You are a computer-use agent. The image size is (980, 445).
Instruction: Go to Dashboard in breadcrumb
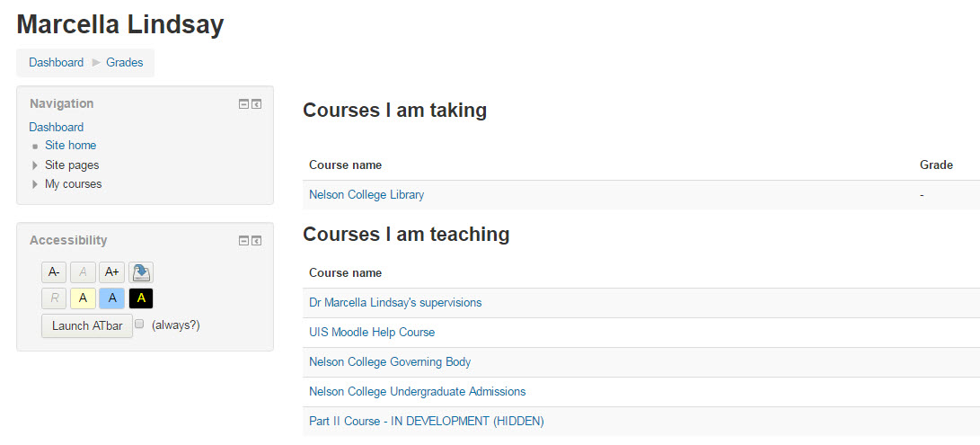(57, 63)
